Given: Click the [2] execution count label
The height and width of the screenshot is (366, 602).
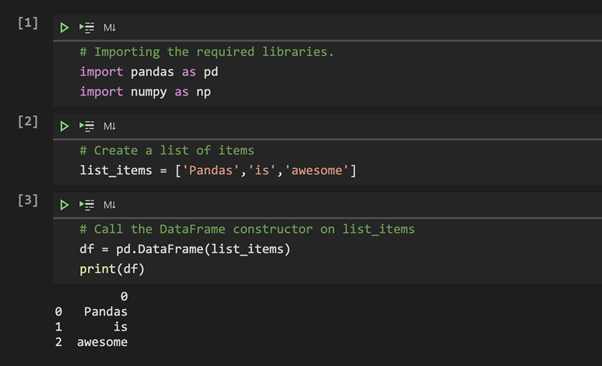Looking at the screenshot, I should click(x=28, y=121).
